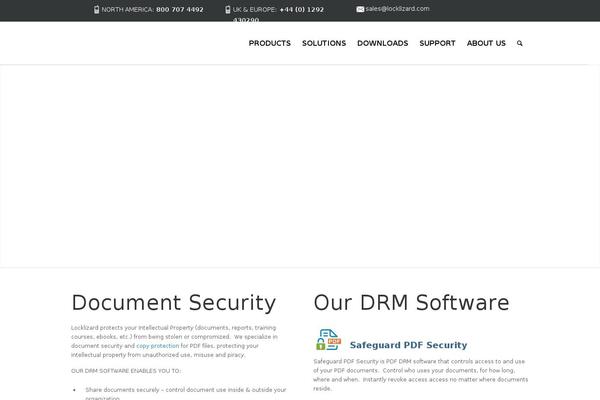Click the UK number +44 (0) 1292
The image size is (600, 400).
[302, 10]
